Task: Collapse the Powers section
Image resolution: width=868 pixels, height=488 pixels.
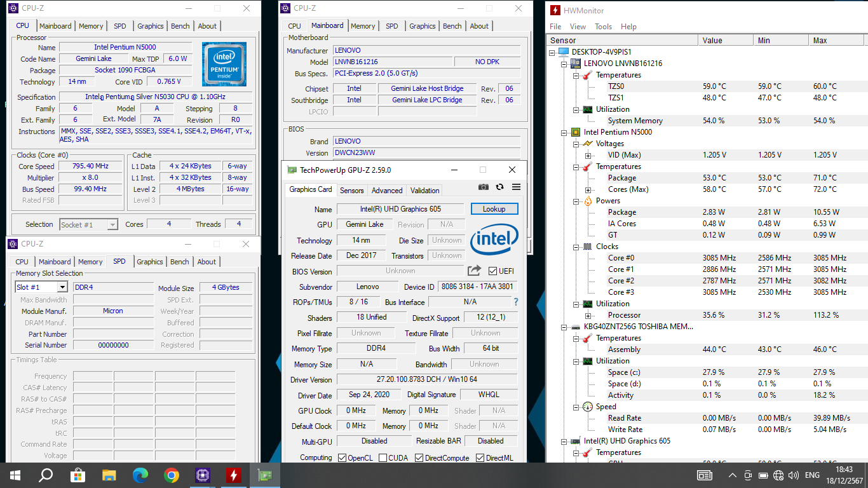Action: click(x=576, y=201)
